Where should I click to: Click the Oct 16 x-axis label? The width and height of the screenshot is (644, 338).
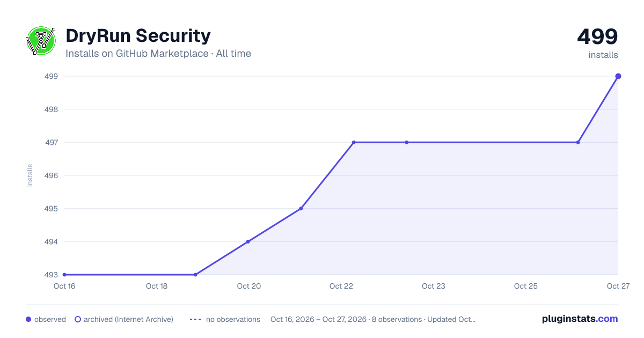(64, 286)
